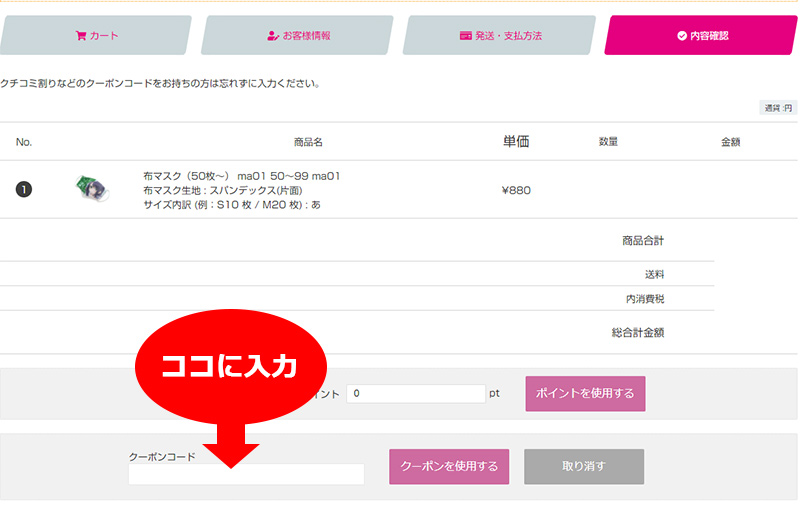This screenshot has height=505, width=800.
Task: Click the 通貨:円 currency label
Action: tap(778, 108)
